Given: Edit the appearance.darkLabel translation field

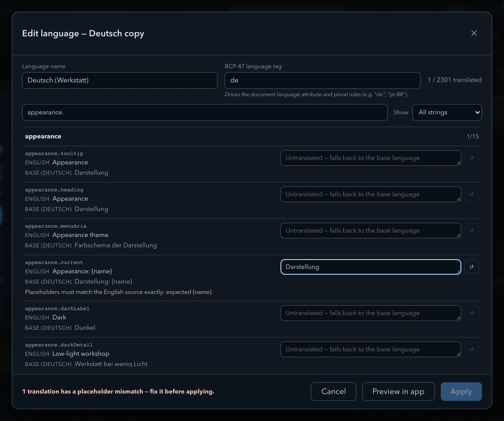Looking at the screenshot, I should tap(371, 313).
